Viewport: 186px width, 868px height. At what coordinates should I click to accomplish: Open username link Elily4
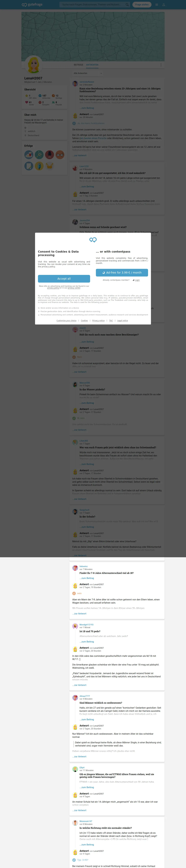[x=82, y=768]
